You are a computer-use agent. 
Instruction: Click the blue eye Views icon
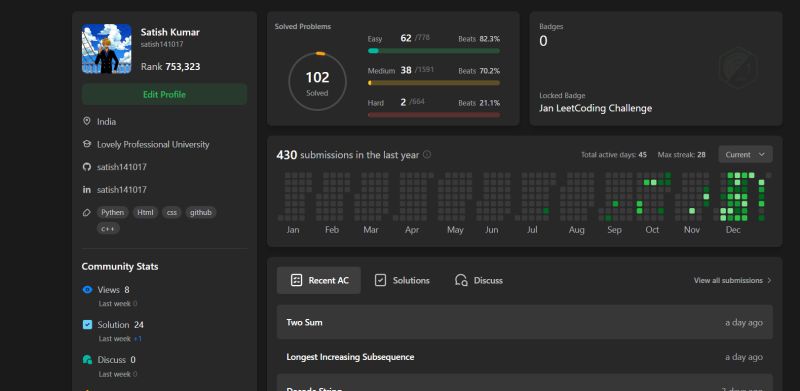coord(87,289)
